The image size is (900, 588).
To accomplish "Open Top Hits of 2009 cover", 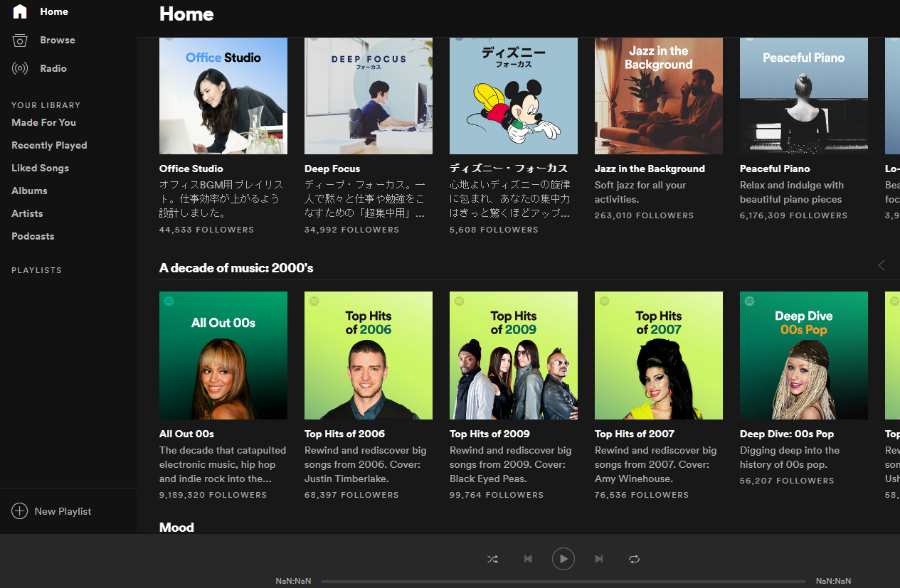I will coord(514,356).
